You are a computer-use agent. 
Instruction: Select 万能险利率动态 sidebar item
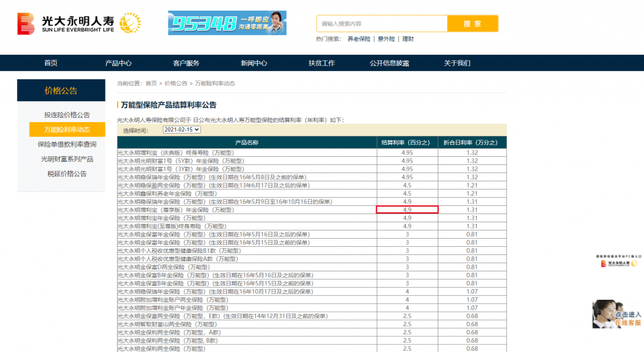click(x=67, y=130)
